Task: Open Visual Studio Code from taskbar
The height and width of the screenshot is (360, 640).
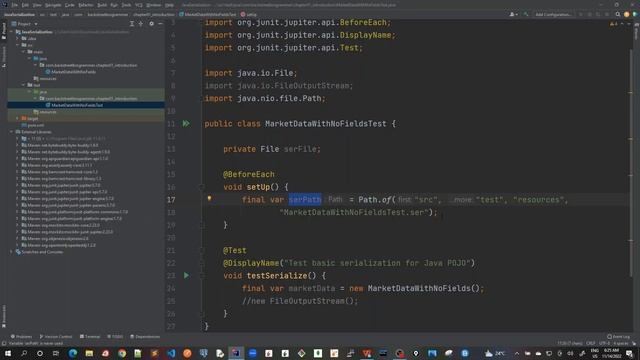Action: pos(171,353)
